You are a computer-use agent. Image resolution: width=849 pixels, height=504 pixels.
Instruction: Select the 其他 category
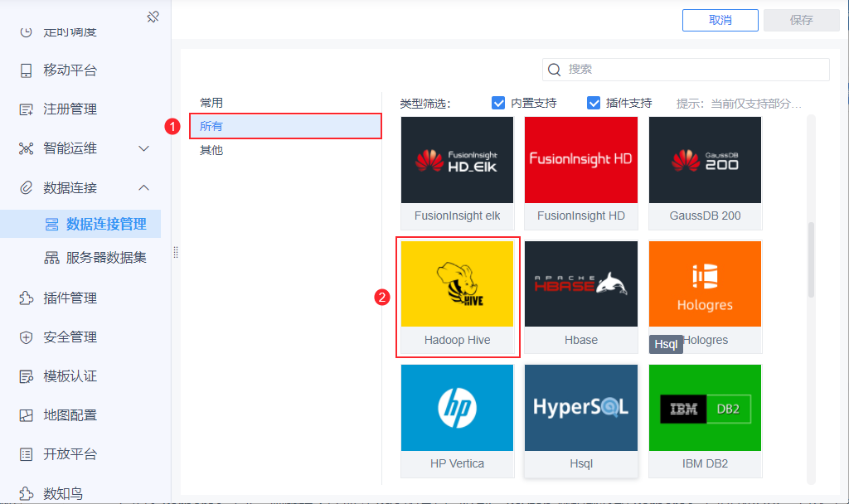(x=211, y=150)
